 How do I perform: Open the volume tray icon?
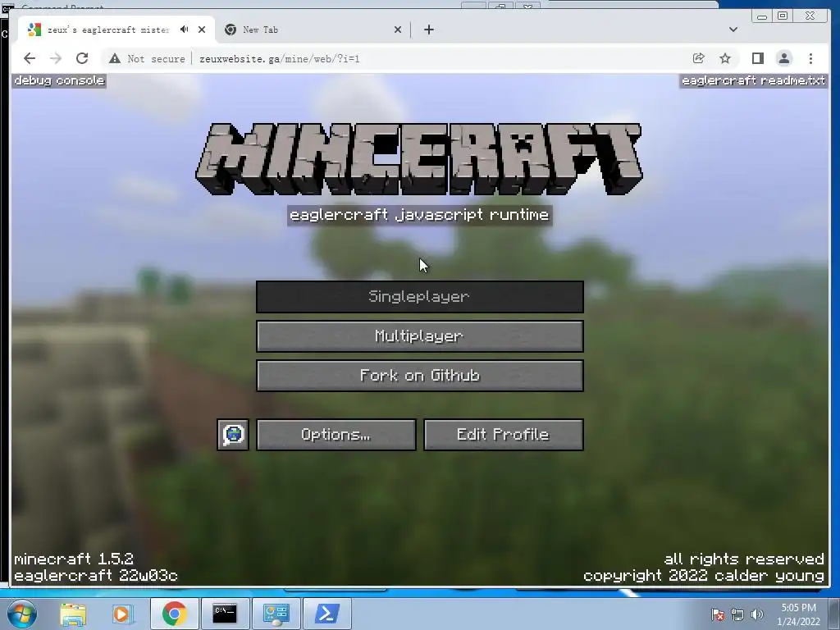click(757, 614)
